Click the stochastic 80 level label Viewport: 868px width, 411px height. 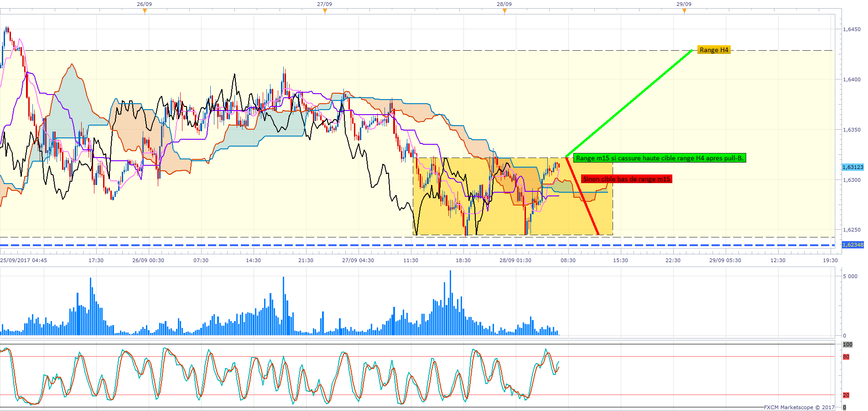click(x=846, y=357)
